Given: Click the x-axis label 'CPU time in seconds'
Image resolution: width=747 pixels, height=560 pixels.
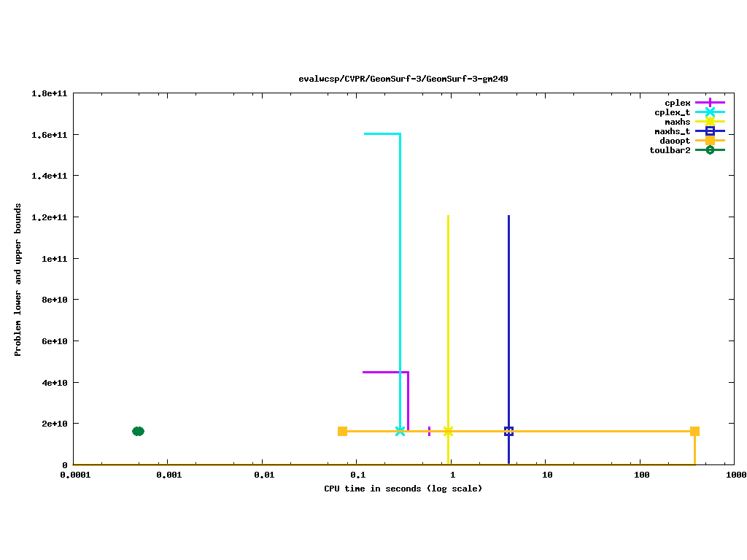Looking at the screenshot, I should pos(403,489).
